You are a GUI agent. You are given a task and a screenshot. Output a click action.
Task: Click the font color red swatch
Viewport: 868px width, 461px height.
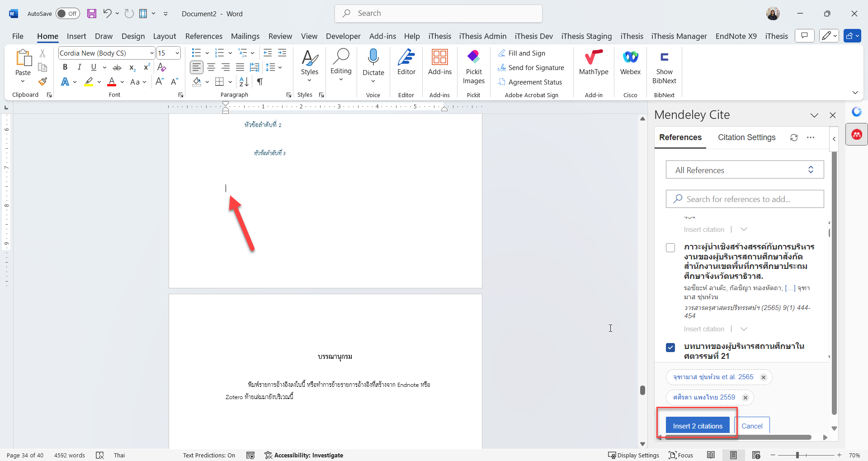point(112,82)
